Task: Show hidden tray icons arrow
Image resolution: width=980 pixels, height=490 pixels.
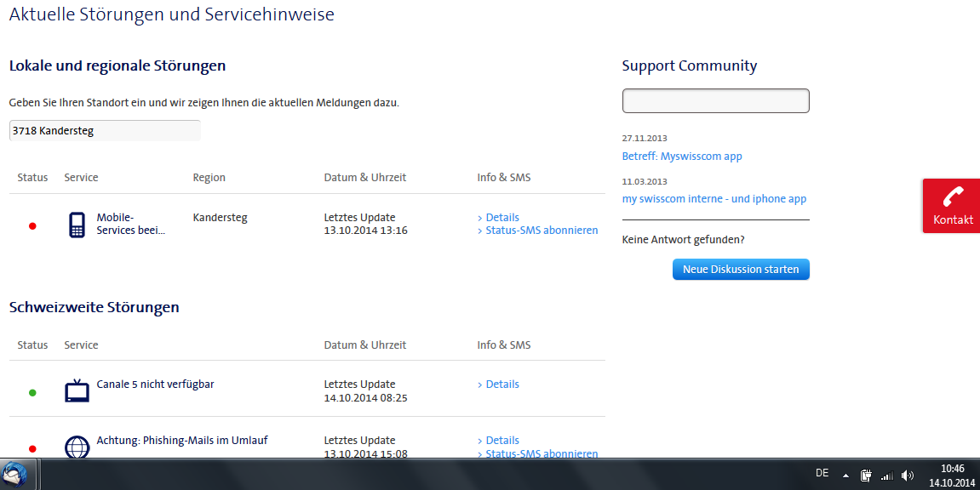Action: coord(845,476)
